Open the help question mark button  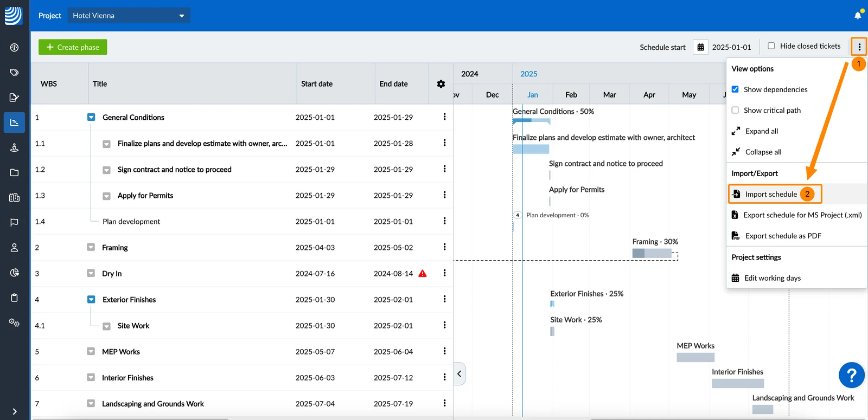point(851,375)
